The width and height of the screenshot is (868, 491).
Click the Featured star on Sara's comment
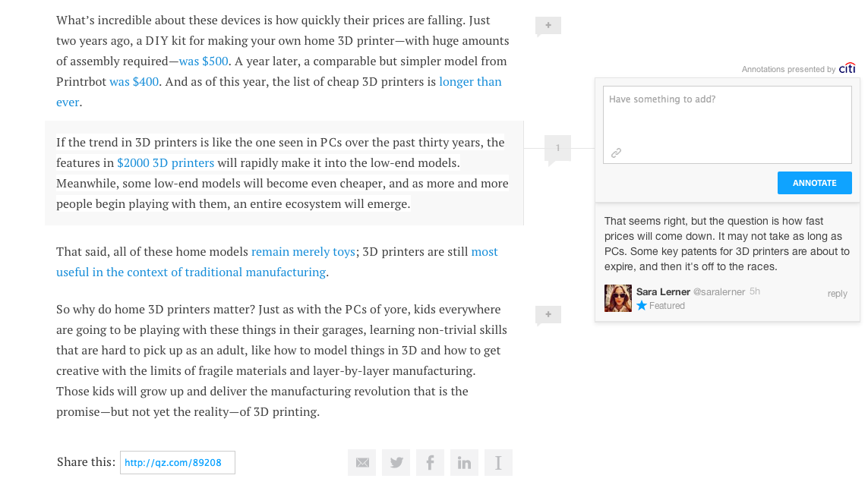[x=642, y=305]
